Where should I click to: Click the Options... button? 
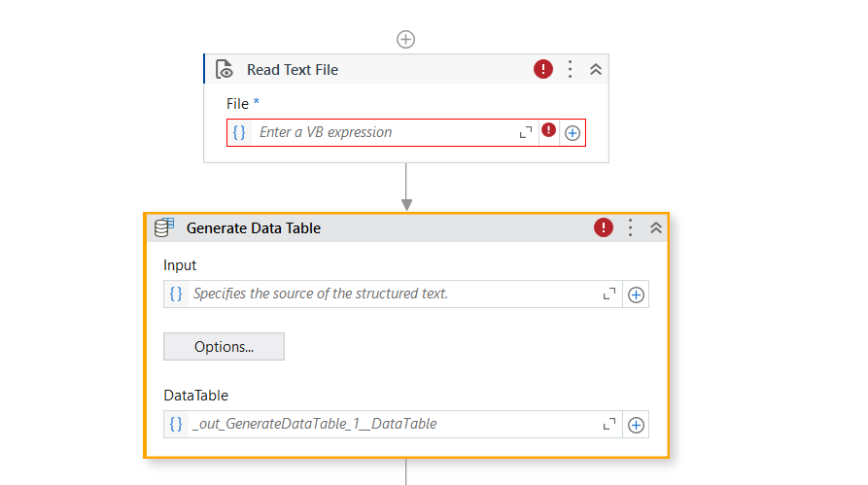224,347
